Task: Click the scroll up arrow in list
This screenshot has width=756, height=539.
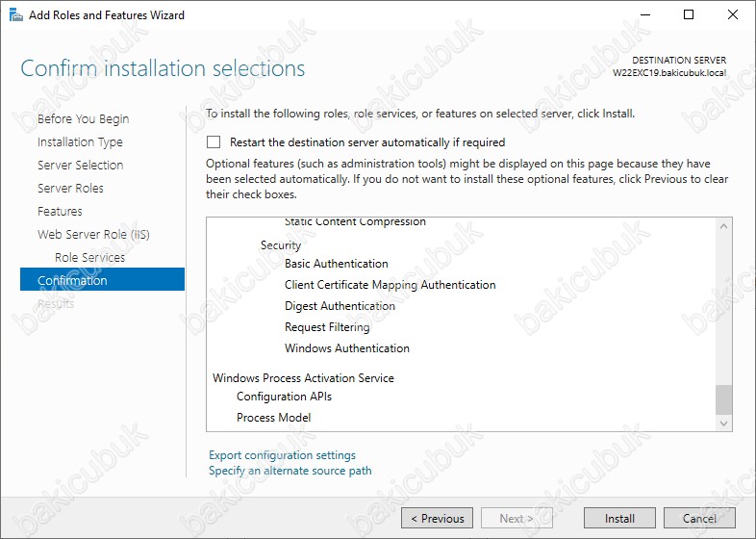Action: pyautogui.click(x=723, y=226)
